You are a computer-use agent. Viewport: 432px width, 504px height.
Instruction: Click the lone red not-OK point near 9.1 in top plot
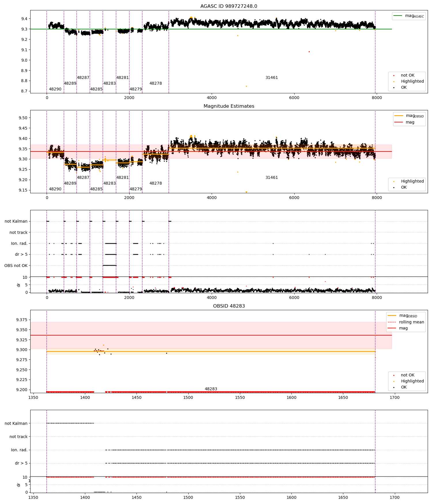point(309,52)
